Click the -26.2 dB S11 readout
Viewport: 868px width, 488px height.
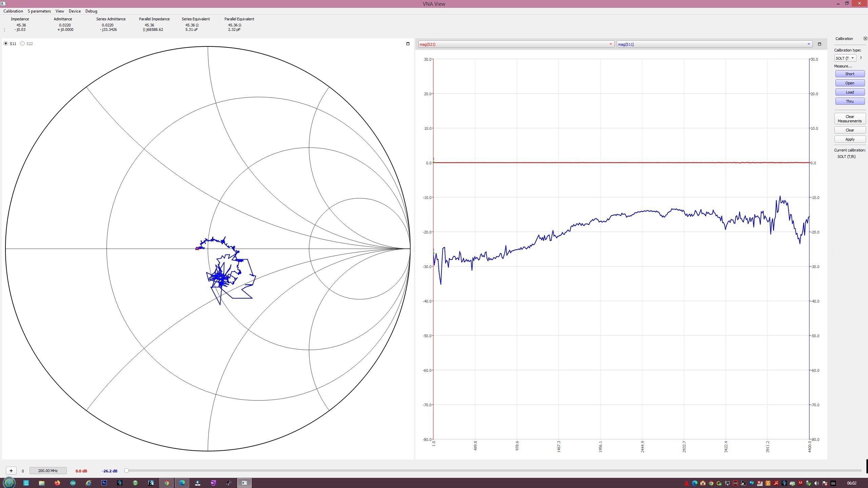coord(110,471)
